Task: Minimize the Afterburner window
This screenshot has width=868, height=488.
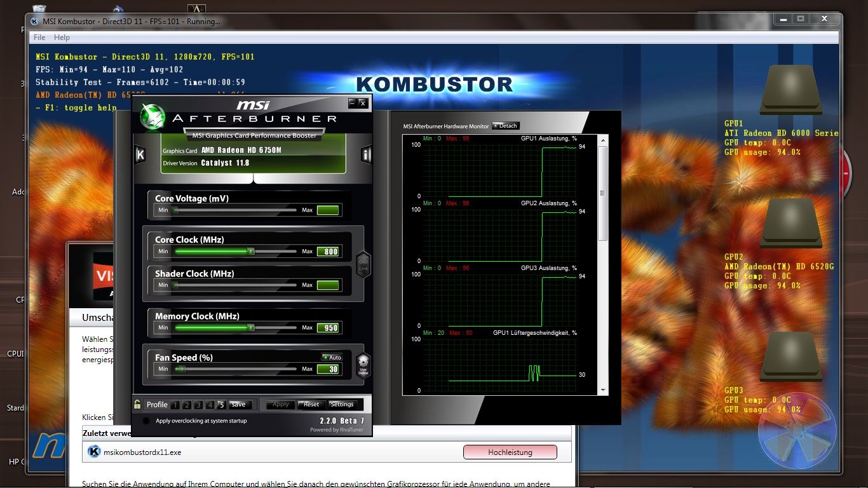Action: pyautogui.click(x=352, y=102)
